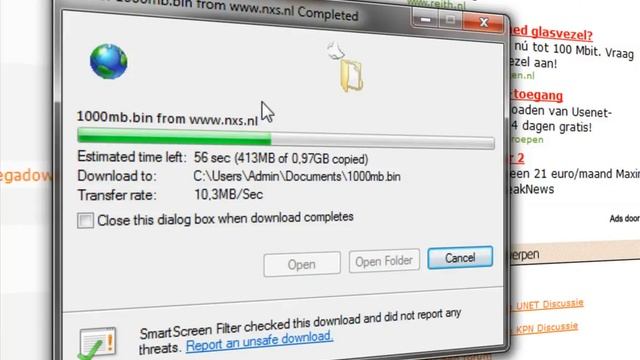Screen dimensions: 640x360
Task: Click the 'Estimated time left:' label
Action: point(132,157)
